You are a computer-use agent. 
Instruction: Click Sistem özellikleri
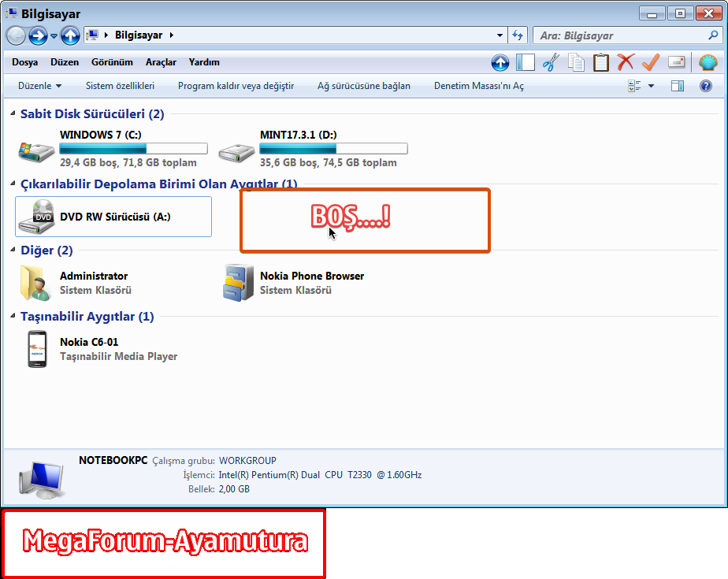[x=120, y=86]
